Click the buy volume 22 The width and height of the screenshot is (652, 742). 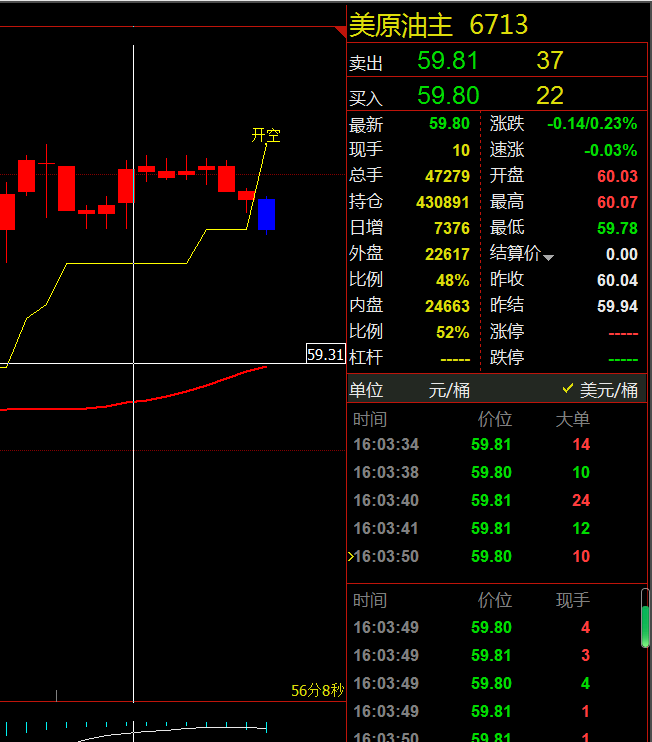[x=550, y=96]
